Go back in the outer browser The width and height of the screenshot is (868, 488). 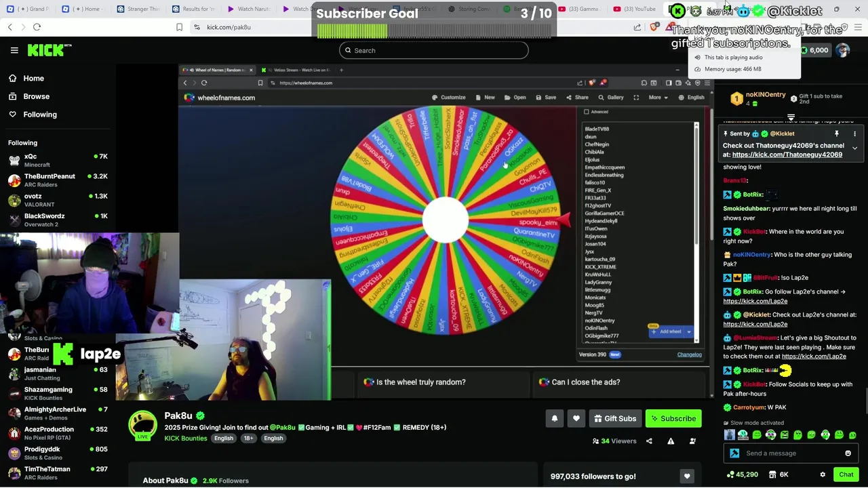coord(9,27)
